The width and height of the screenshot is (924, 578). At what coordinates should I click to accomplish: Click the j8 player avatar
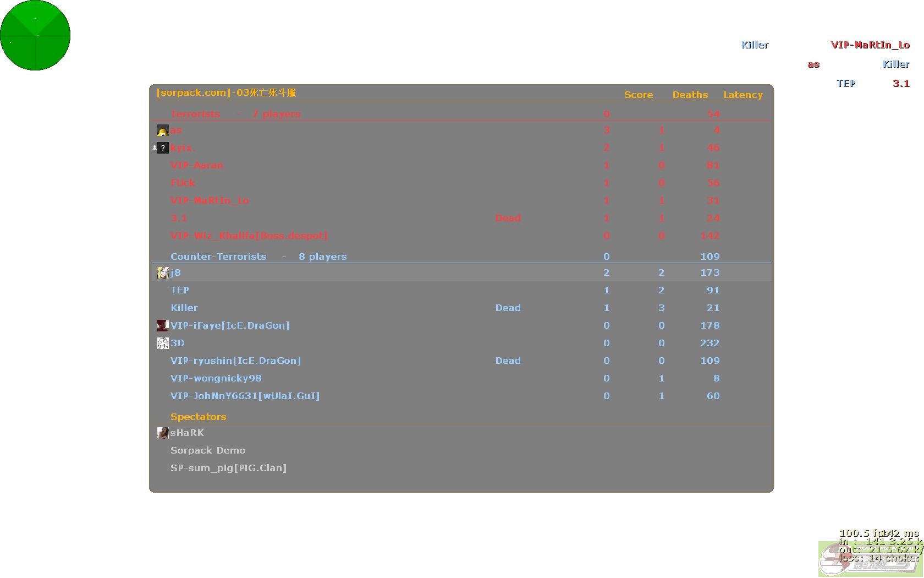point(163,272)
